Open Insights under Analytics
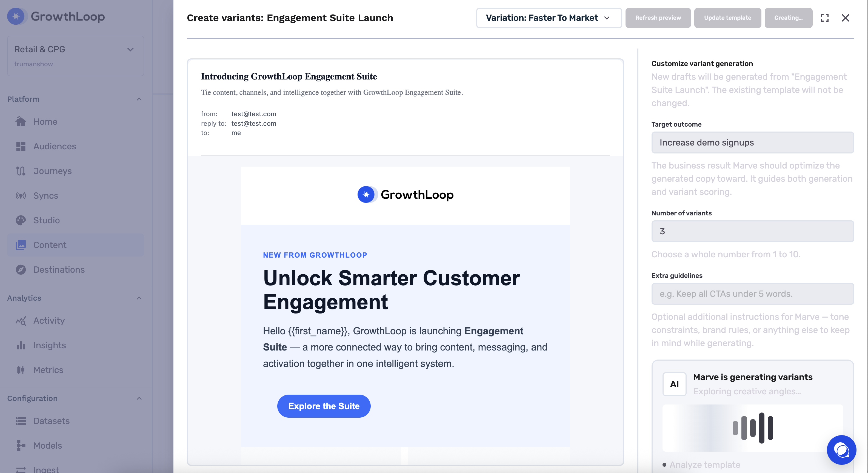Image resolution: width=868 pixels, height=473 pixels. (x=75, y=345)
